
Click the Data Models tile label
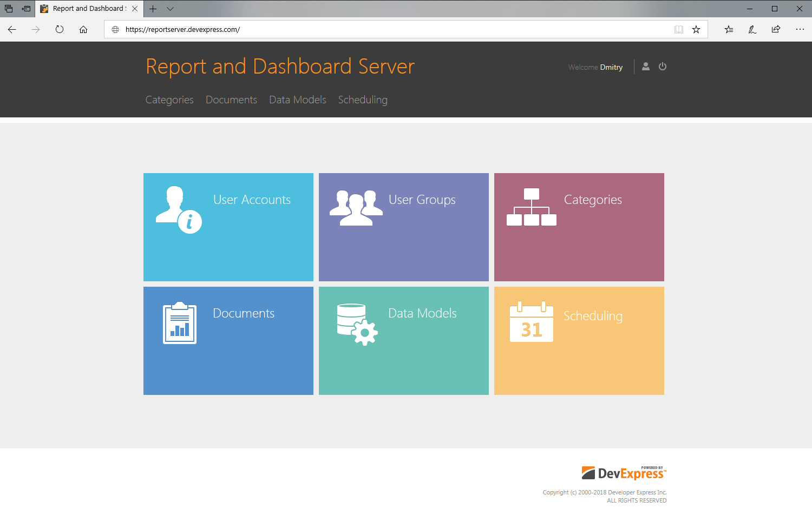coord(422,313)
